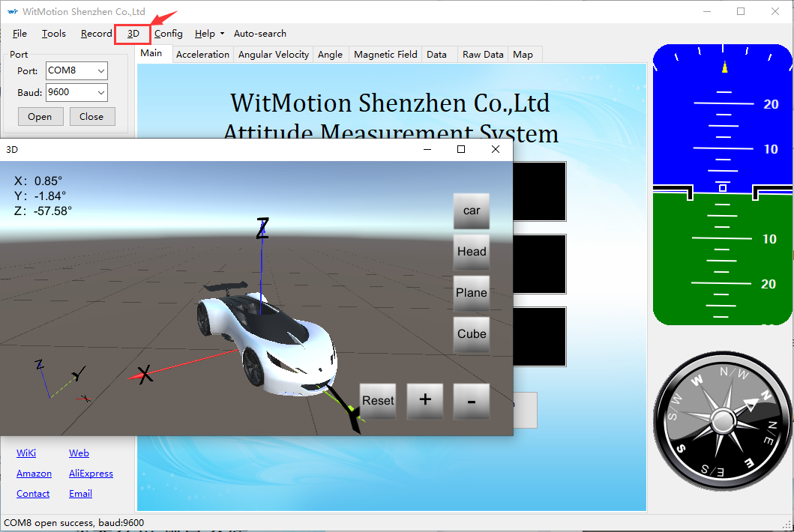
Task: Open the AliExpress link
Action: (x=91, y=474)
